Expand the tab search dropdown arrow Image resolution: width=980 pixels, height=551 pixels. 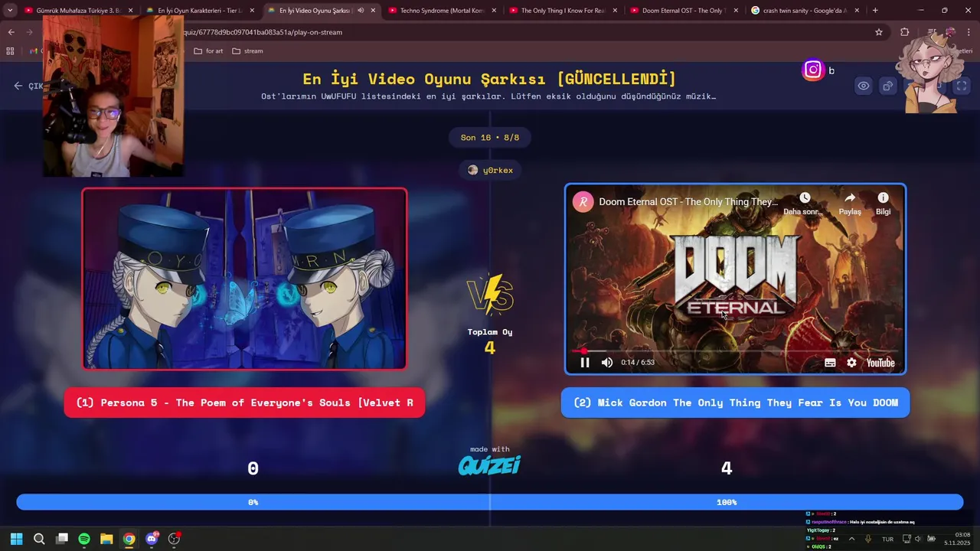click(10, 11)
